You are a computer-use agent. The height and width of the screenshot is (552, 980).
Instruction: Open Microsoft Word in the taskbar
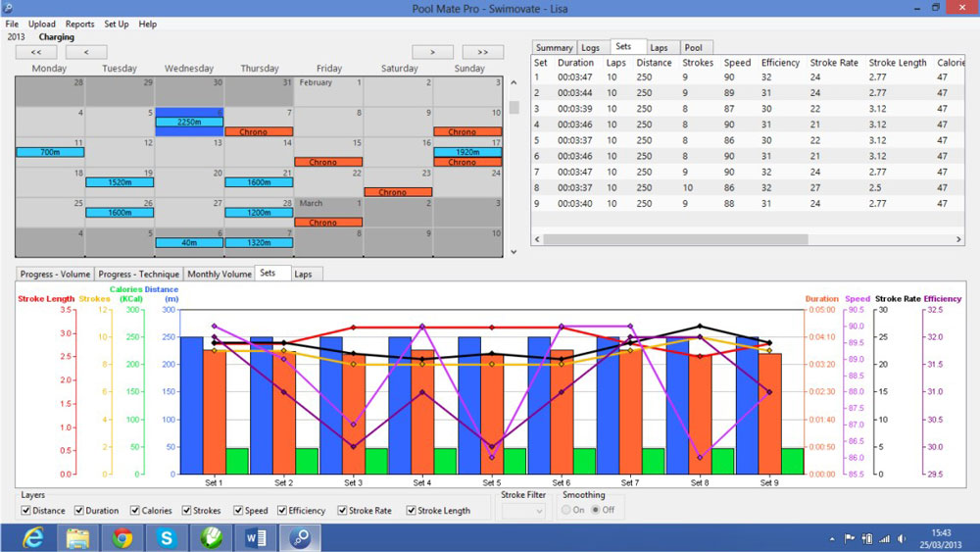pos(256,537)
